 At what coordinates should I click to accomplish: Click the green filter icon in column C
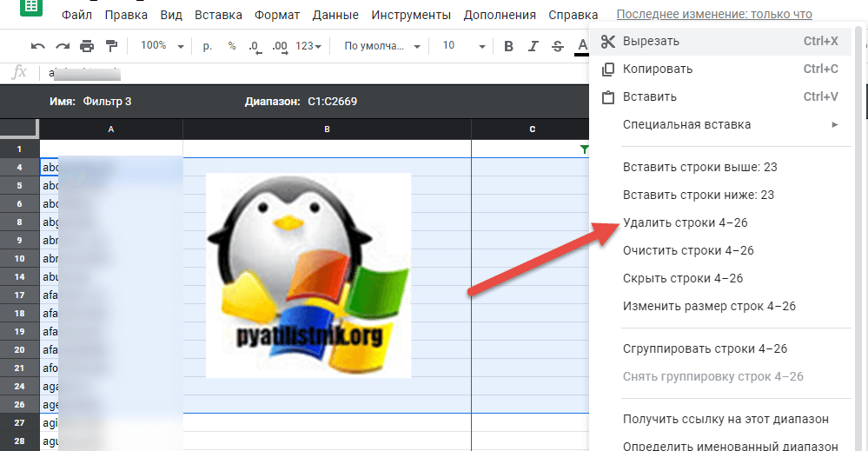point(584,149)
